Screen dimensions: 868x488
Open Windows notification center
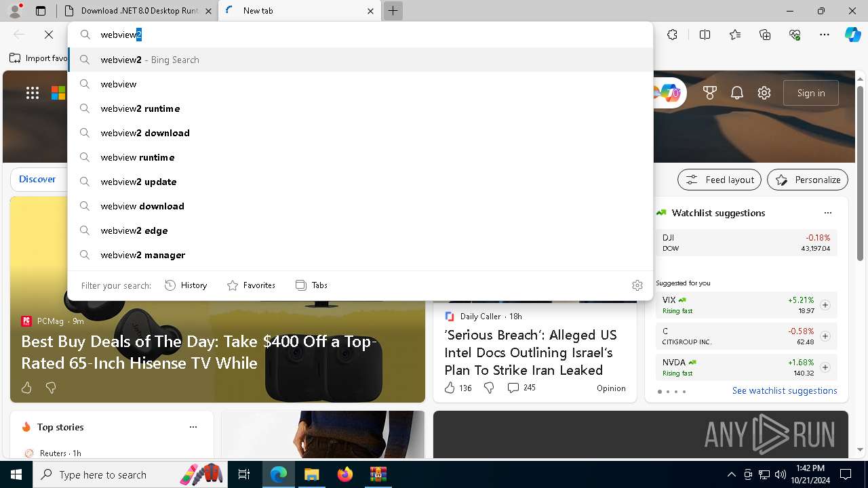click(x=846, y=474)
